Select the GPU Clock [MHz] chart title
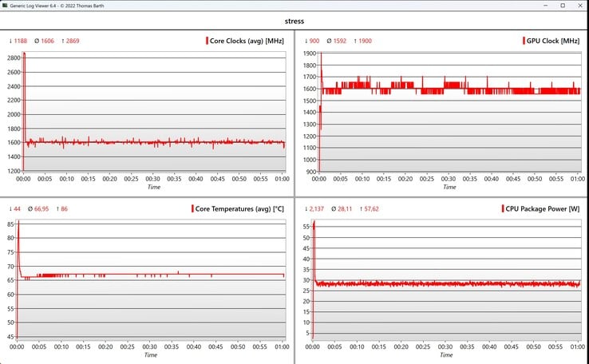This screenshot has height=364, width=589. pos(553,41)
